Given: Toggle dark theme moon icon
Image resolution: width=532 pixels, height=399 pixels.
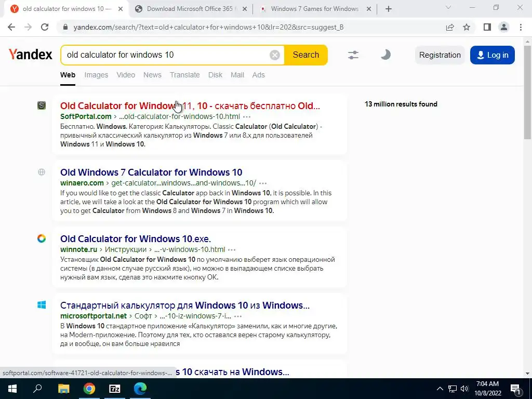Looking at the screenshot, I should 385,54.
